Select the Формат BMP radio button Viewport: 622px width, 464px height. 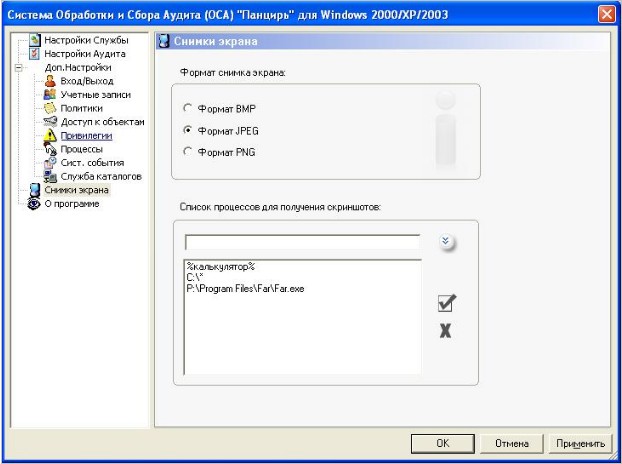click(186, 108)
